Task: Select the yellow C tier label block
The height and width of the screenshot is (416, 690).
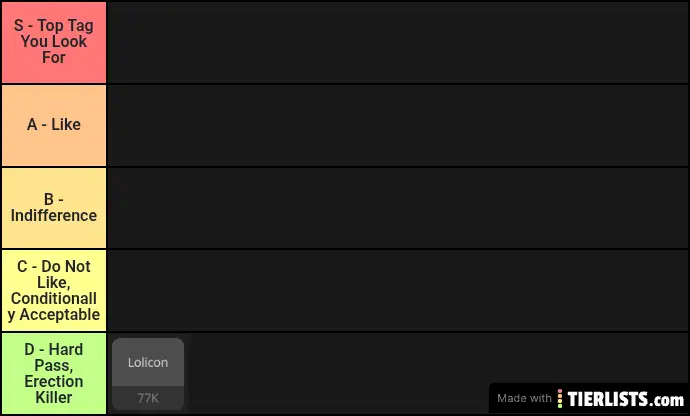Action: (54, 290)
